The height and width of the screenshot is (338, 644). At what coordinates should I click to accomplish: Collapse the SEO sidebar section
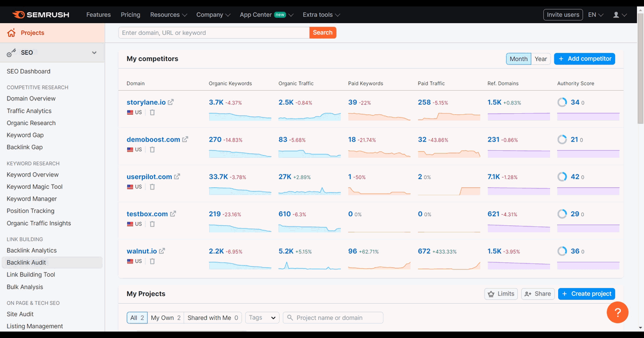(94, 53)
